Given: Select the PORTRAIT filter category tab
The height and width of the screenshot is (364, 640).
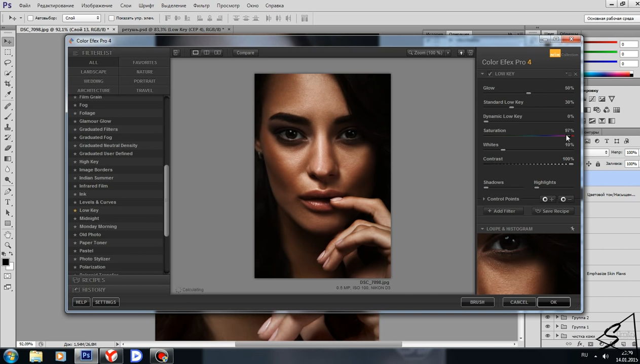Looking at the screenshot, I should click(144, 81).
